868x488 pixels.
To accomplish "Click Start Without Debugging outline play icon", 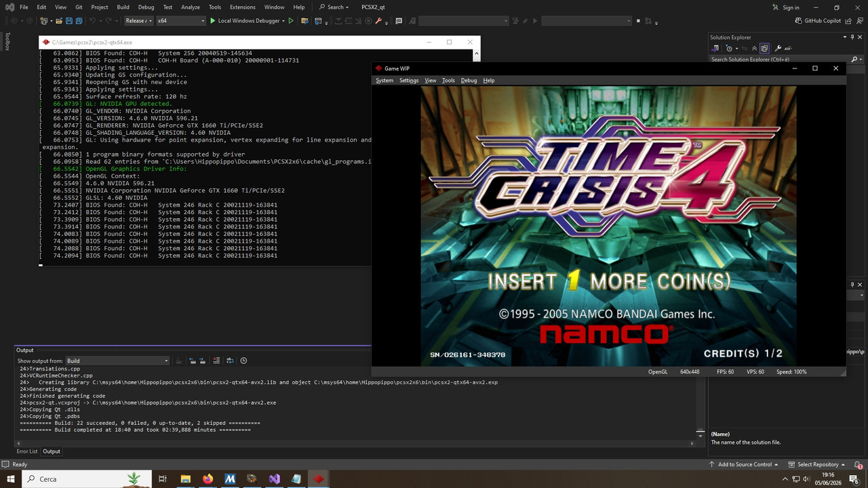I will pyautogui.click(x=291, y=21).
